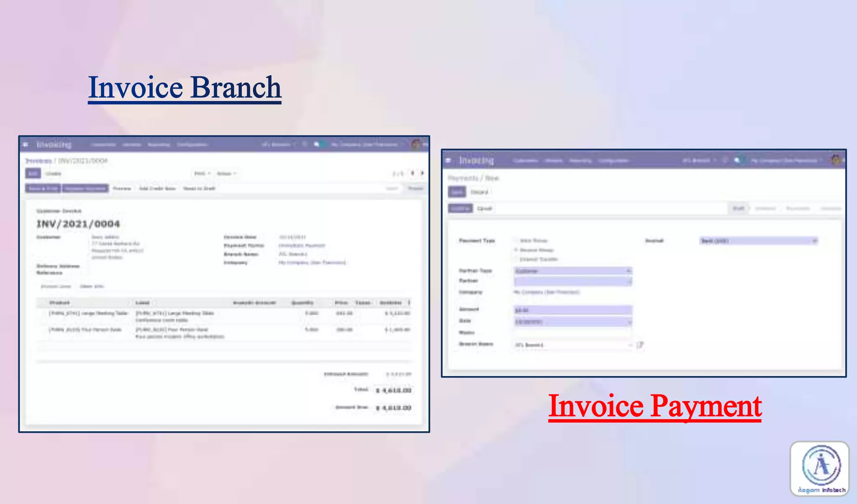Click the invoice Preview button
The width and height of the screenshot is (857, 504).
coord(122,189)
